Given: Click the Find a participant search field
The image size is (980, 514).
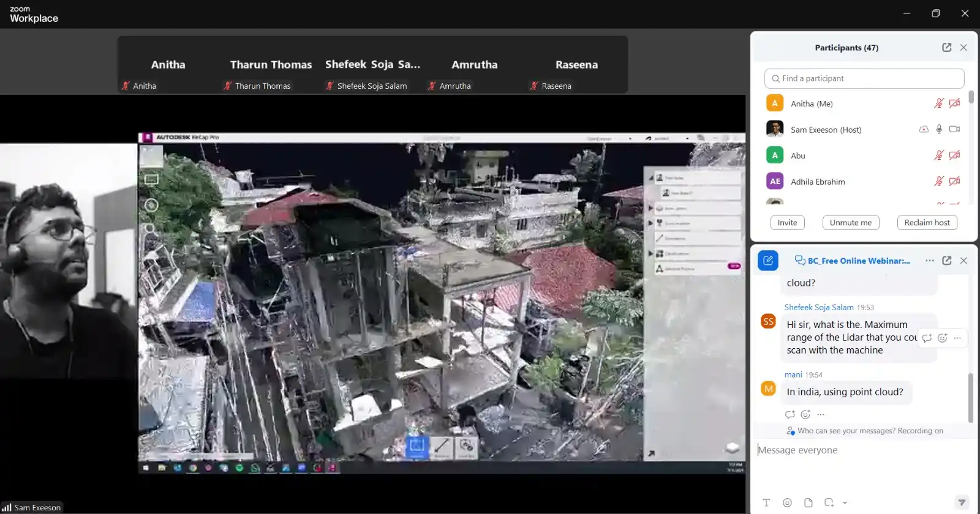Looking at the screenshot, I should (864, 78).
